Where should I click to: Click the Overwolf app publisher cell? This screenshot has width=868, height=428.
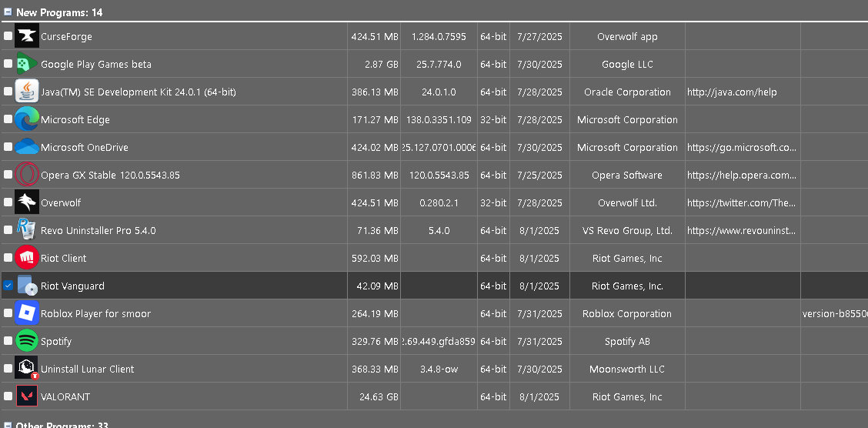tap(627, 36)
